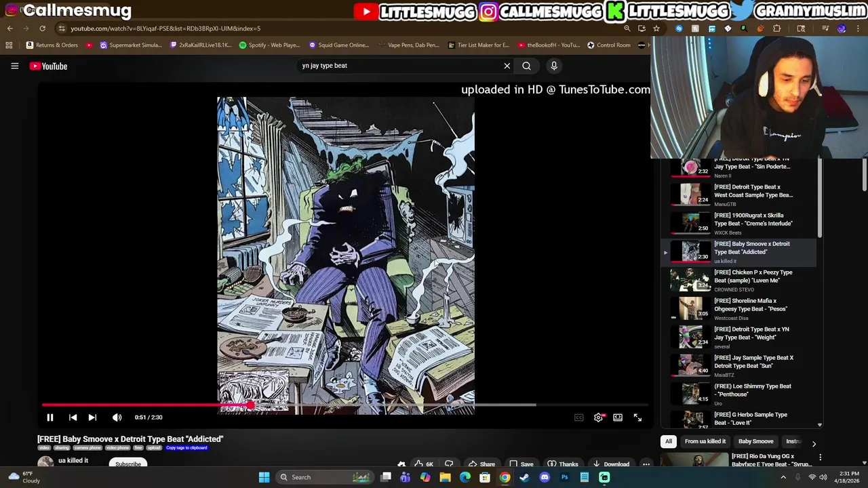Viewport: 868px width, 488px height.
Task: Save the video to a playlist
Action: 521,464
